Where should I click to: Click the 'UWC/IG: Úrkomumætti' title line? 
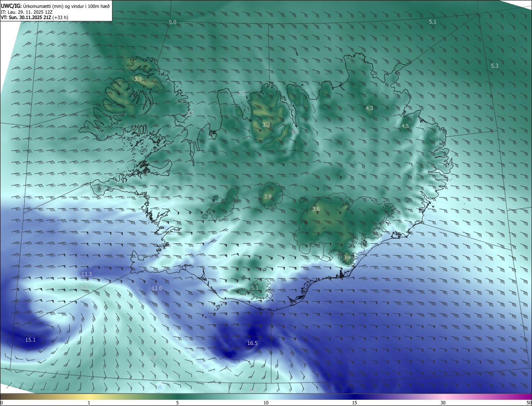point(55,6)
